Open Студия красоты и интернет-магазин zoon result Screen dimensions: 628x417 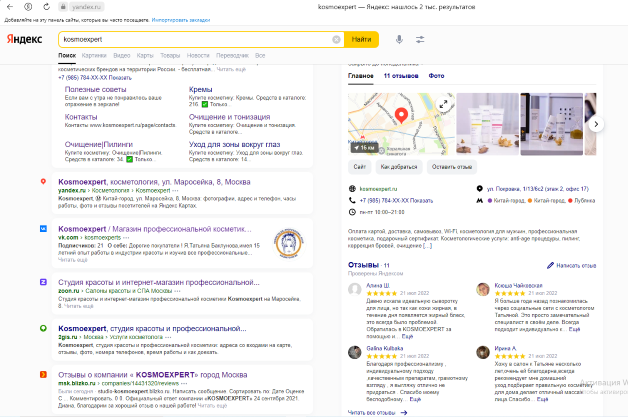point(159,282)
